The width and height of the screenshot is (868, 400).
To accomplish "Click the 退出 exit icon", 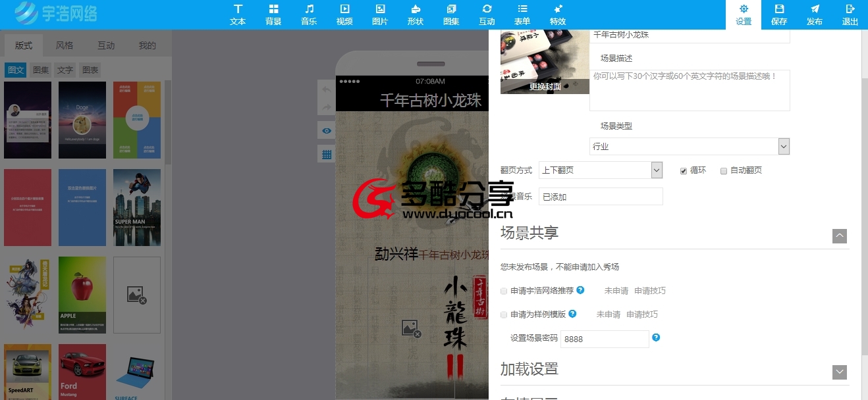I will coord(850,14).
